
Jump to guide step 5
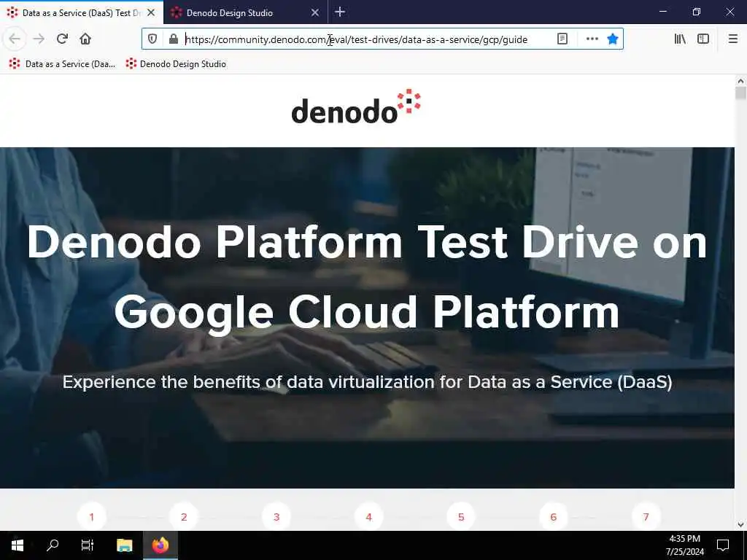click(x=461, y=517)
